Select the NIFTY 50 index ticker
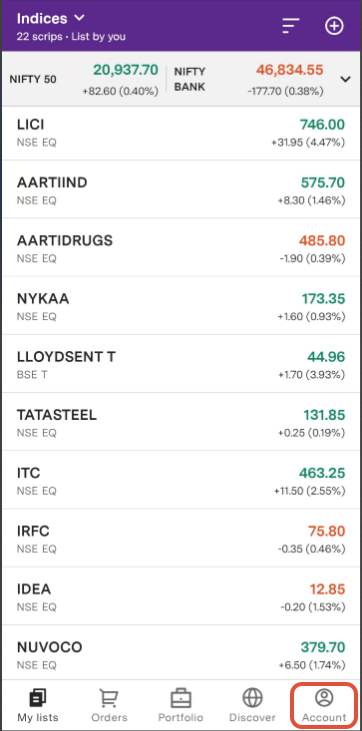This screenshot has height=731, width=362. 84,79
